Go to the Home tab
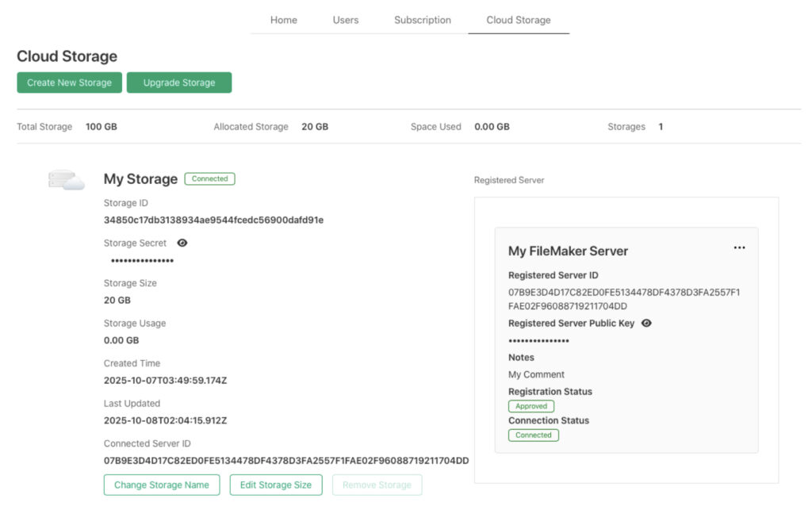This screenshot has width=812, height=506. tap(283, 20)
